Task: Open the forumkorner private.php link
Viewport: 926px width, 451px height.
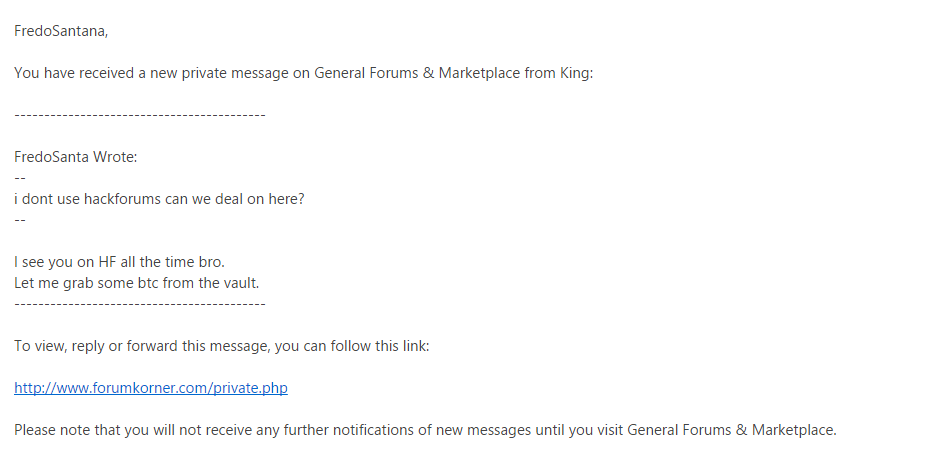Action: point(150,388)
